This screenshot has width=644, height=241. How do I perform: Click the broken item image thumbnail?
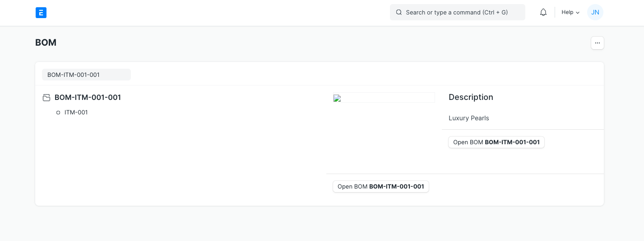tap(384, 98)
